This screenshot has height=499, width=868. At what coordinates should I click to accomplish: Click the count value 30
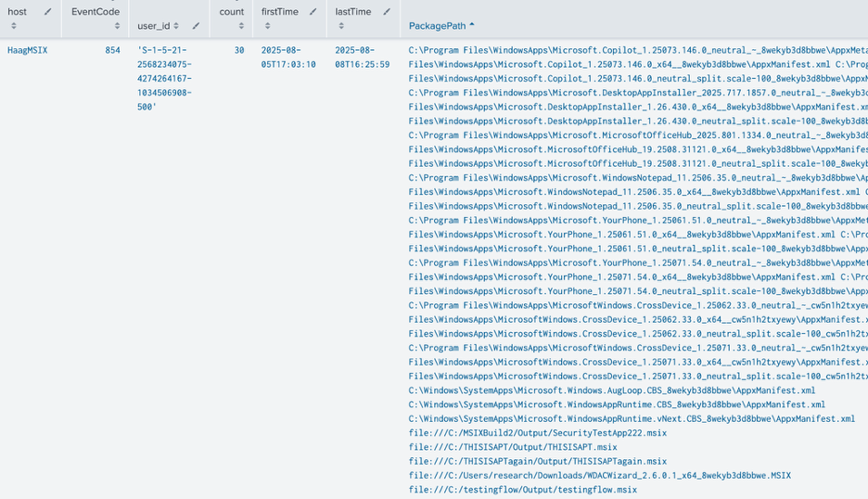(x=238, y=50)
